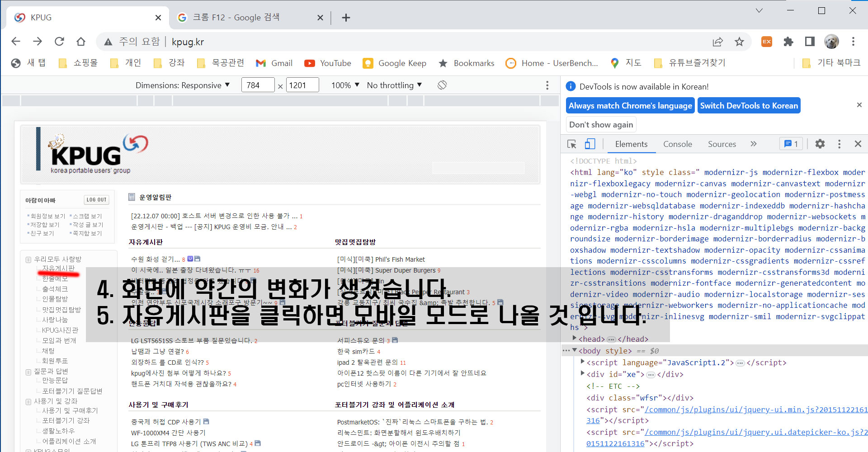Screen dimensions: 868x452
Task: Switch to the Sources tab
Action: [x=722, y=144]
